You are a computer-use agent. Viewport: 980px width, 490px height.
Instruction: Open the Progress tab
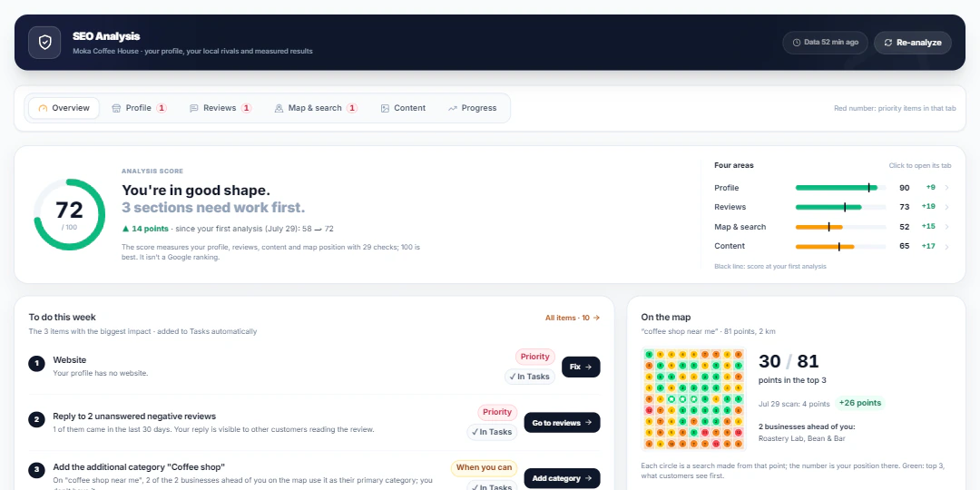point(472,108)
